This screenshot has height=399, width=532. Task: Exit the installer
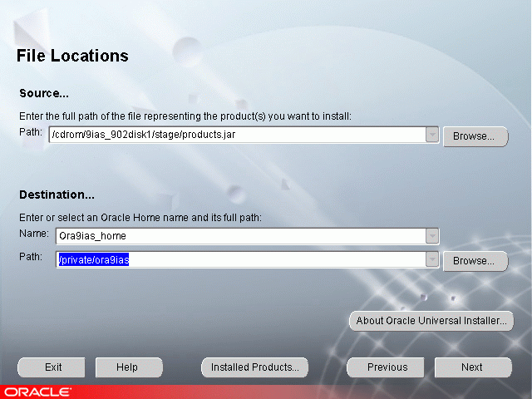(52, 367)
